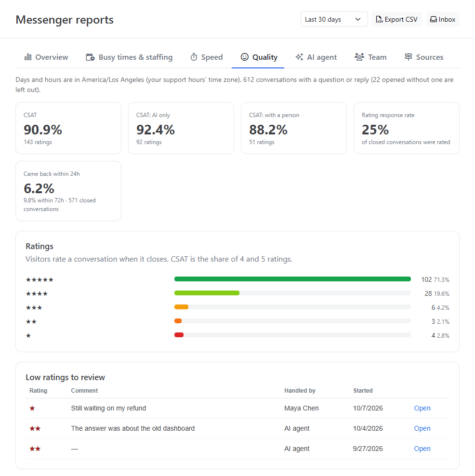Viewport: 475px width, 476px height.
Task: Open the 9/27/2026 AI agent conversation
Action: (422, 449)
